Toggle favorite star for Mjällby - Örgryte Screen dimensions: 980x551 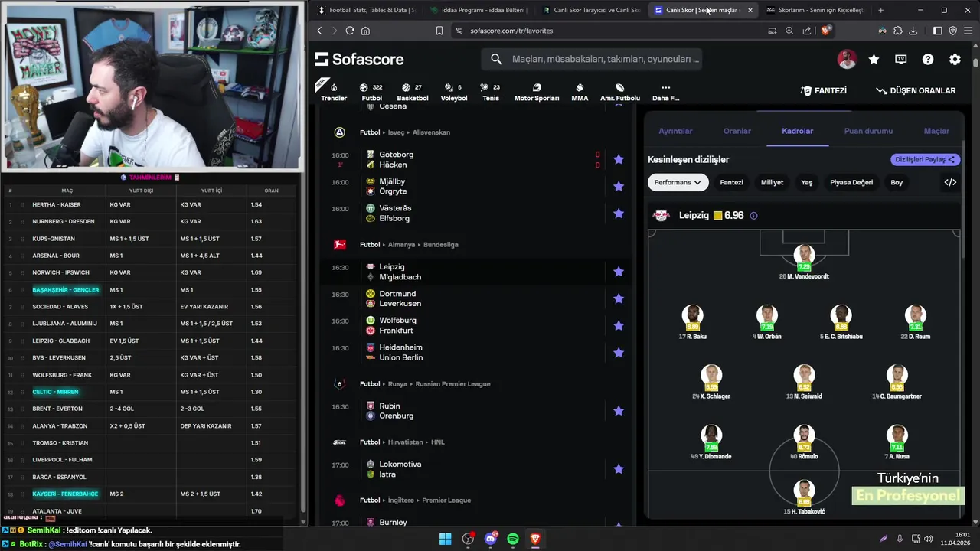point(619,186)
